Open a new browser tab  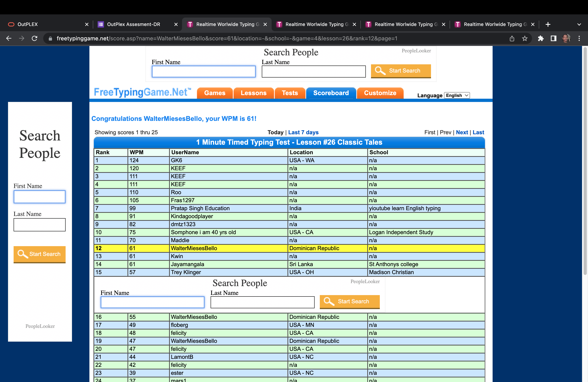point(548,24)
